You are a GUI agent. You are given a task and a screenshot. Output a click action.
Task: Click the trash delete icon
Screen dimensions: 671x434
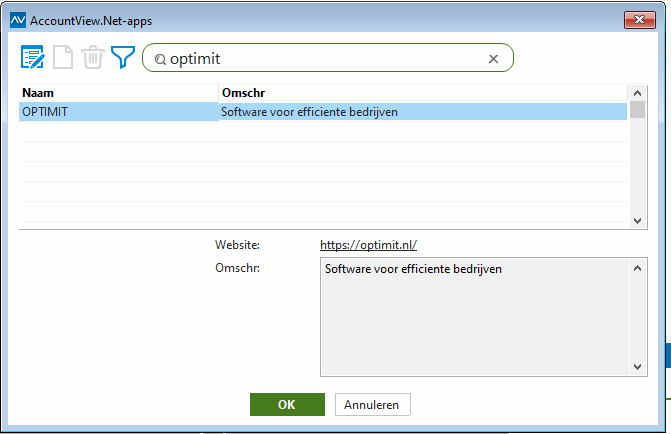click(x=93, y=57)
